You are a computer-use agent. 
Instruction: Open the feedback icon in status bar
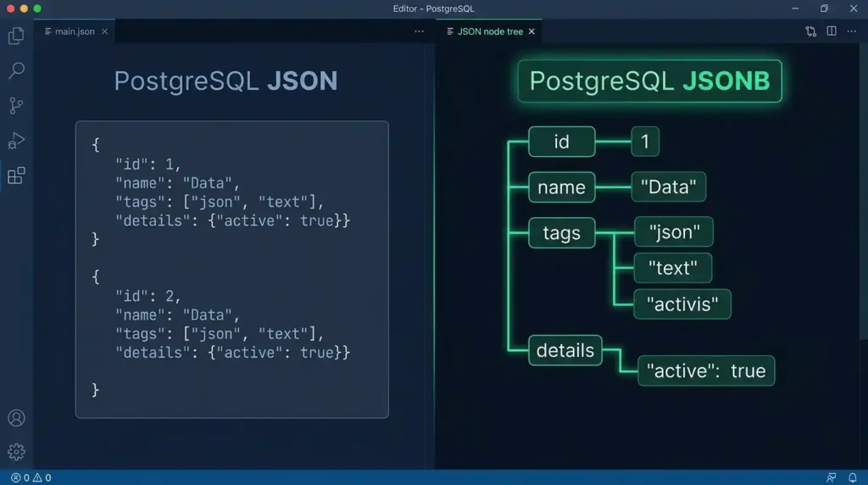831,477
